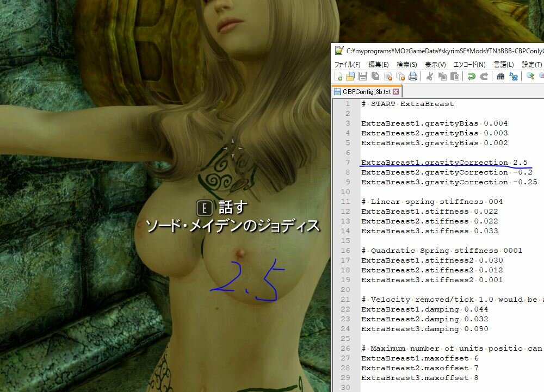Click the ExtraBreast1.gravityBias 0.004 line
This screenshot has height=392, width=544.
(x=434, y=123)
